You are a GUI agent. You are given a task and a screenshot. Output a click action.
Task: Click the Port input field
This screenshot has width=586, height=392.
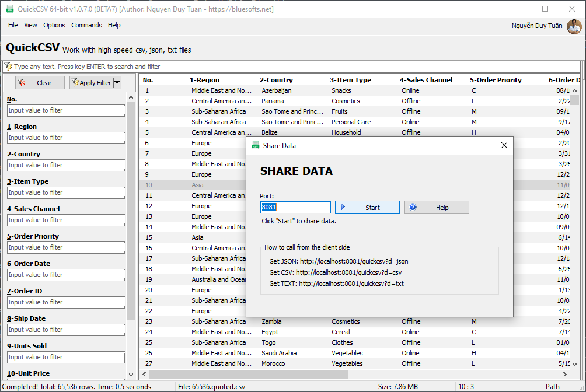pyautogui.click(x=295, y=208)
